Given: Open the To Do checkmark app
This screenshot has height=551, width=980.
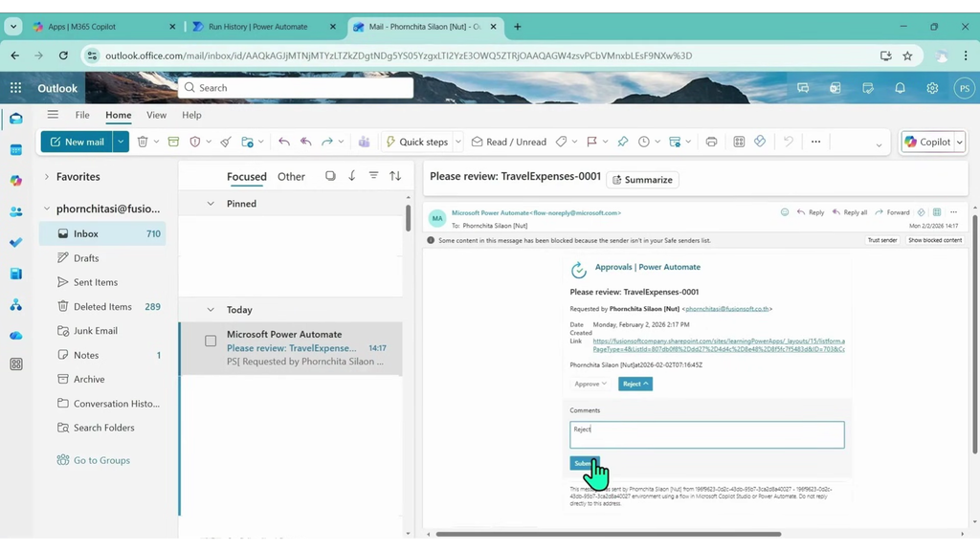Looking at the screenshot, I should click(x=16, y=242).
